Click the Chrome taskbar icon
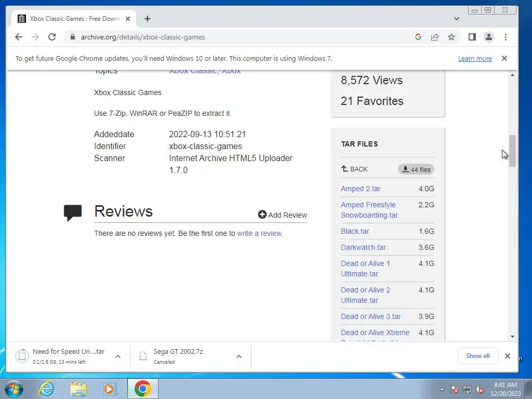Image resolution: width=532 pixels, height=399 pixels. tap(142, 389)
